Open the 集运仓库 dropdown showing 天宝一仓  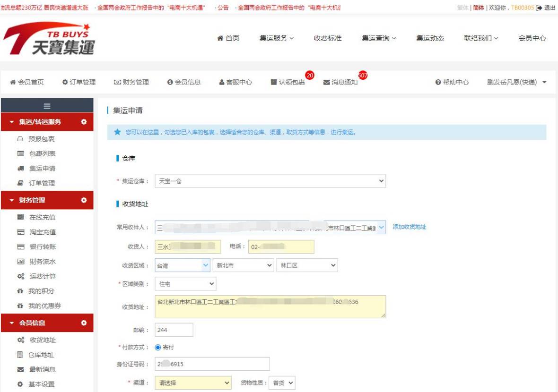pyautogui.click(x=270, y=181)
